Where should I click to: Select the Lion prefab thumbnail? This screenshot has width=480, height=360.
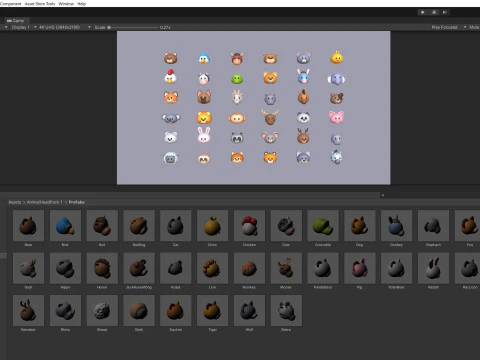tap(213, 268)
